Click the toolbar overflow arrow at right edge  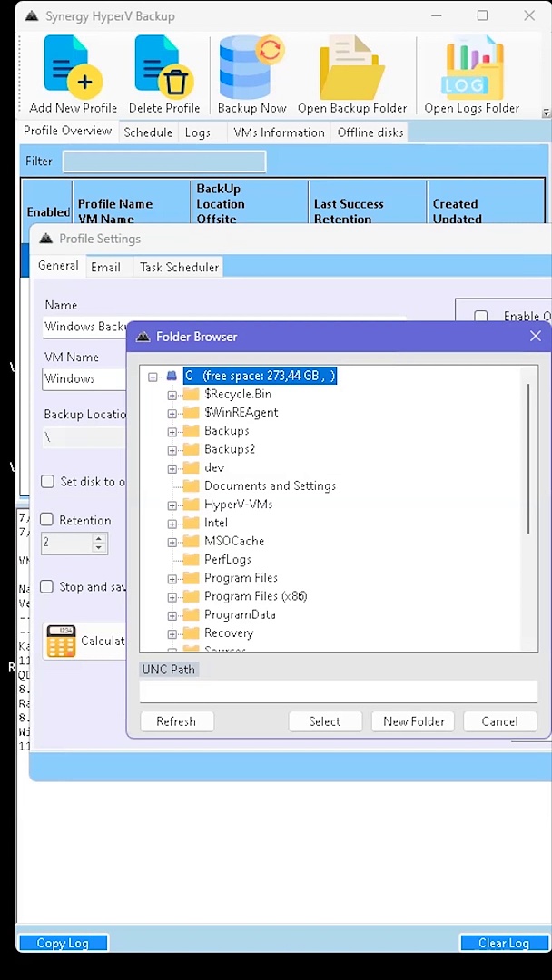(546, 113)
